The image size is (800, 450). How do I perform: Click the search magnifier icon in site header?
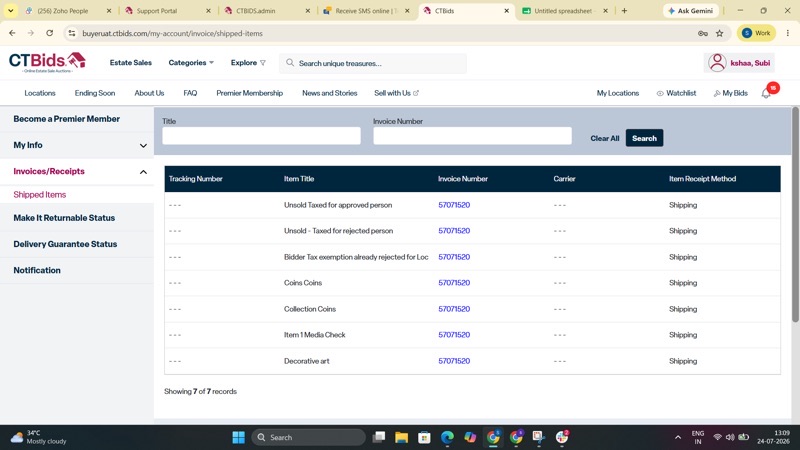point(290,63)
